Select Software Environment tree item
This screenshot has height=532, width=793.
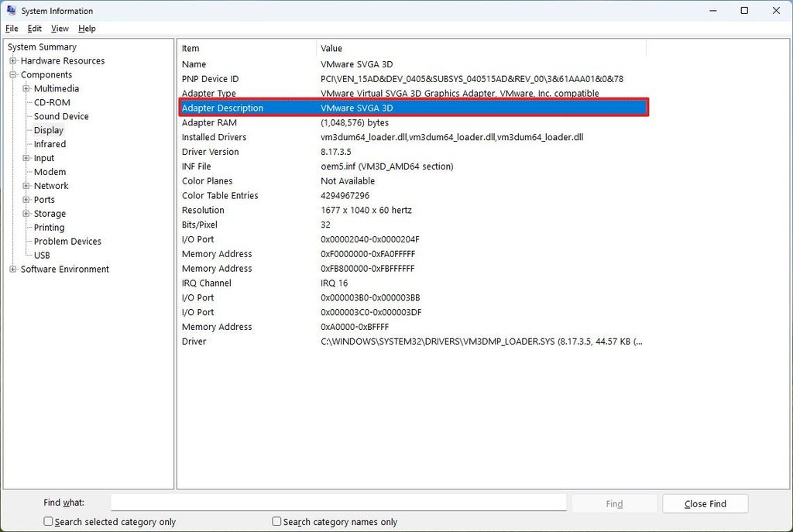pos(65,269)
